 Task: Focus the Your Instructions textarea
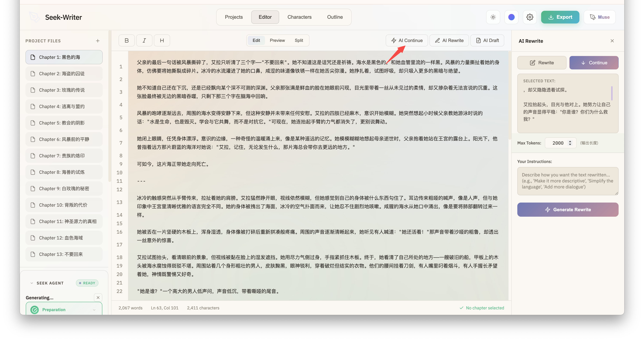568,181
